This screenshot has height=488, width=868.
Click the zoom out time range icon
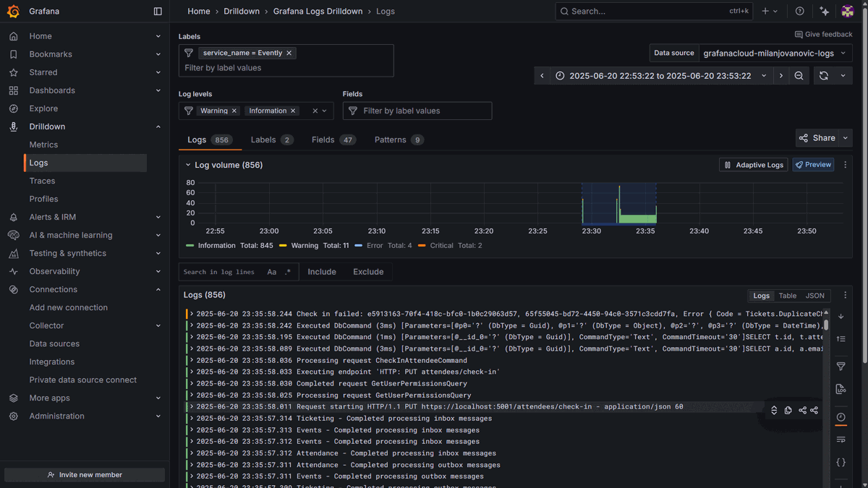point(799,76)
